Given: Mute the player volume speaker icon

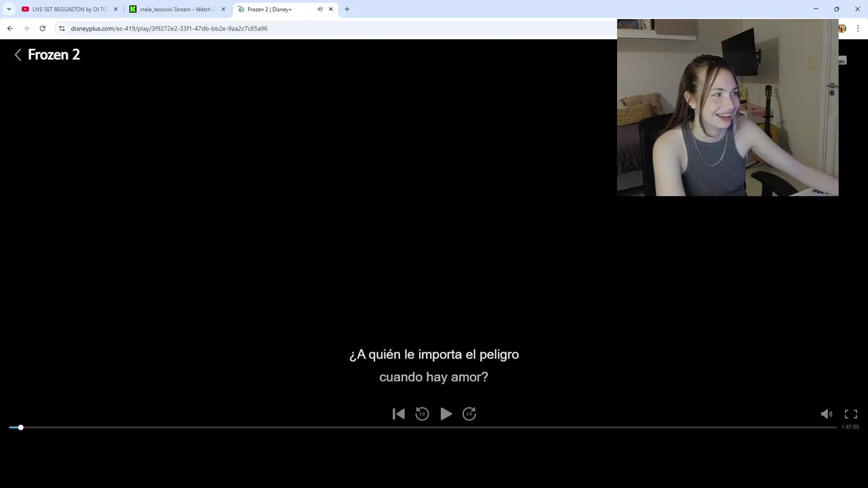Looking at the screenshot, I should coord(827,414).
